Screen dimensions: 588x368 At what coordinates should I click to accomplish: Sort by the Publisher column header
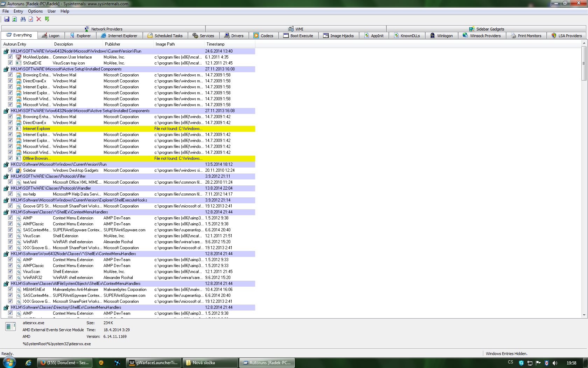pyautogui.click(x=128, y=44)
